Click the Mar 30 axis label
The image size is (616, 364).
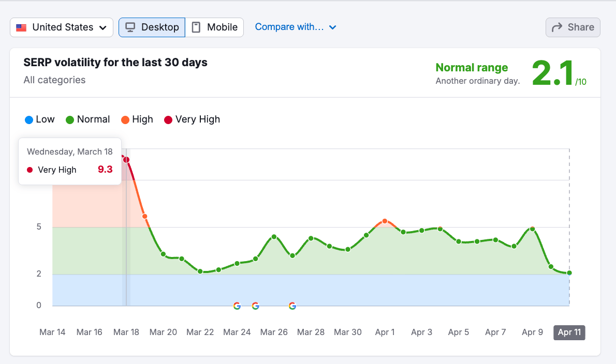(x=348, y=332)
